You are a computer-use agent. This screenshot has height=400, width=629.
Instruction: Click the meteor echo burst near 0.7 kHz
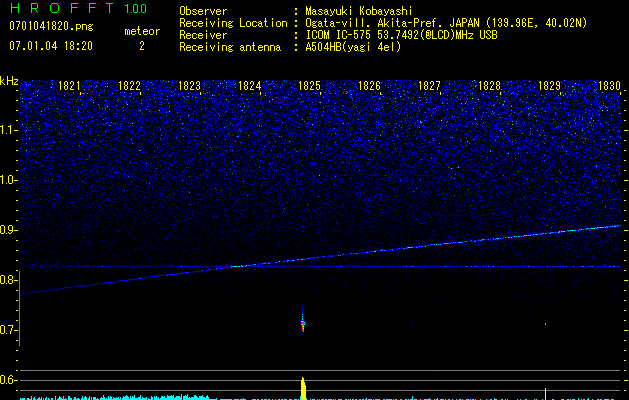pos(302,322)
